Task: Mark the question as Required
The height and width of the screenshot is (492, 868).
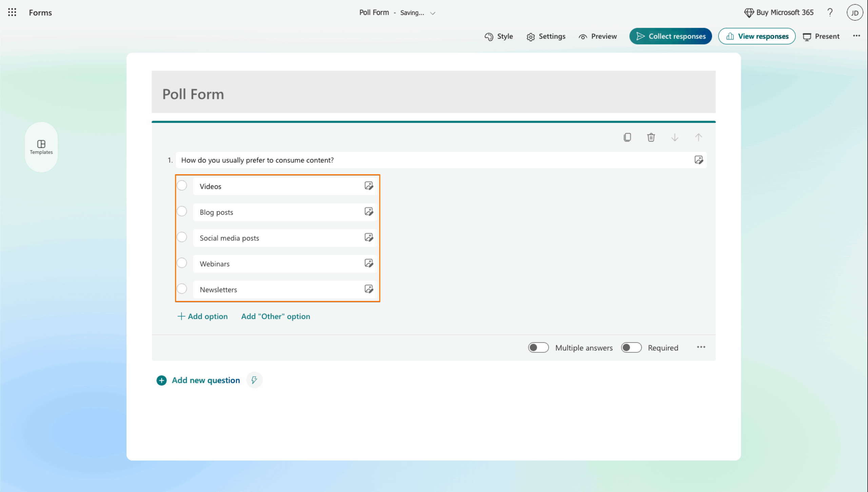Action: tap(631, 347)
